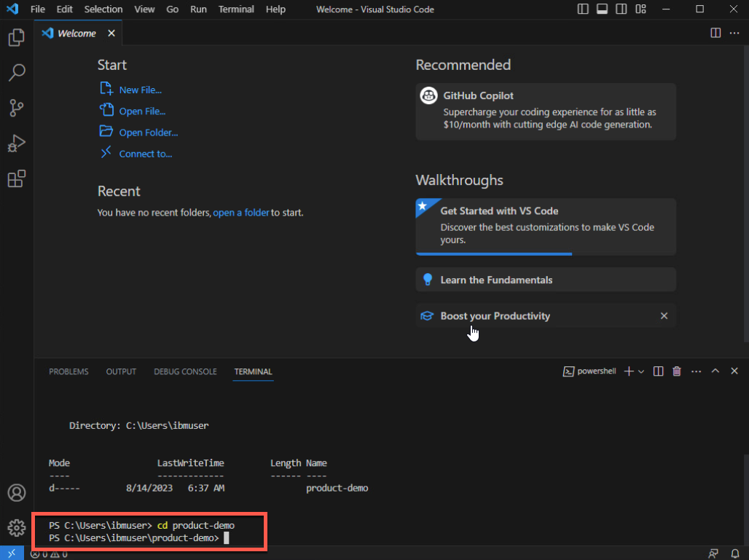The image size is (749, 560).
Task: Open the Run and Debug view
Action: tap(16, 143)
